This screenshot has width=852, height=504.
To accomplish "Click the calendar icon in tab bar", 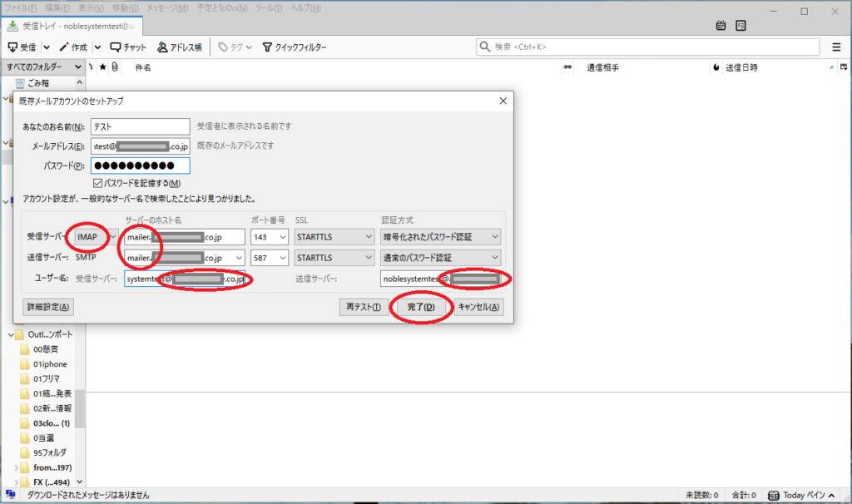I will pos(721,26).
